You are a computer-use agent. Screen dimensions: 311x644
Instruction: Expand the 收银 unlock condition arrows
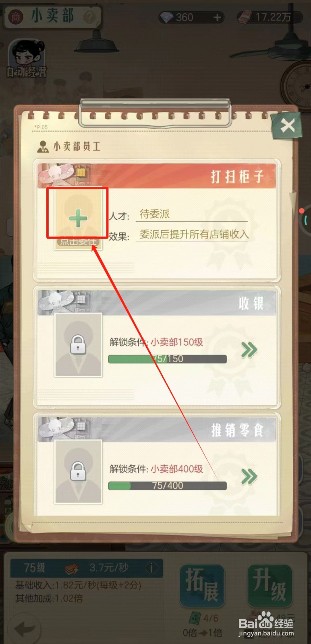click(x=249, y=350)
